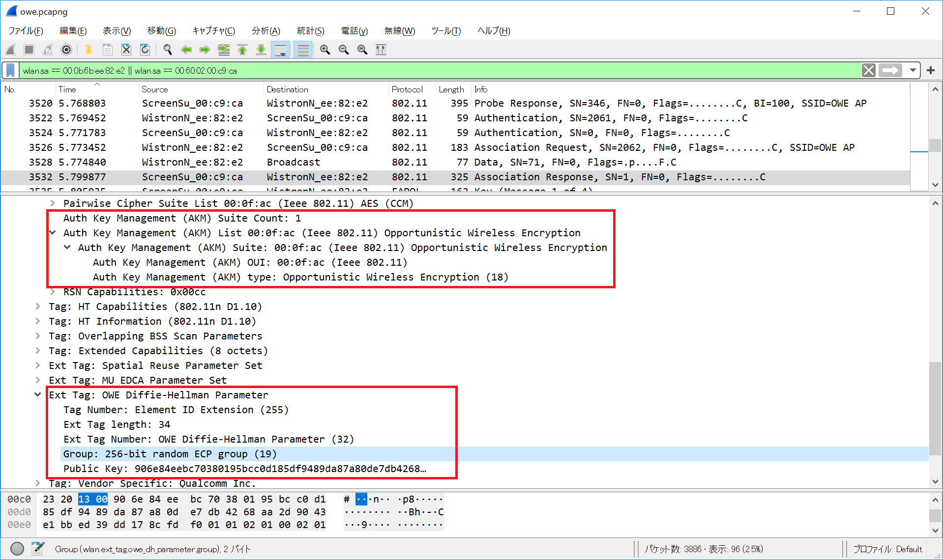The height and width of the screenshot is (560, 943).
Task: Reload the capture file icon
Action: [x=145, y=50]
